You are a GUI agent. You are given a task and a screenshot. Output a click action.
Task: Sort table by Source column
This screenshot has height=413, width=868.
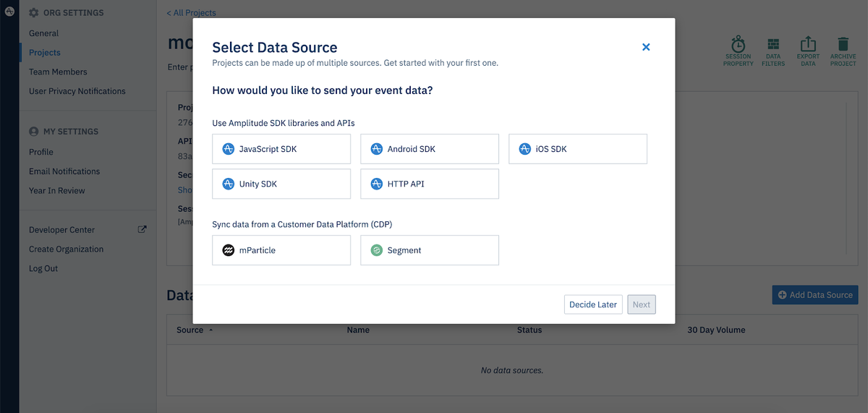tap(195, 330)
